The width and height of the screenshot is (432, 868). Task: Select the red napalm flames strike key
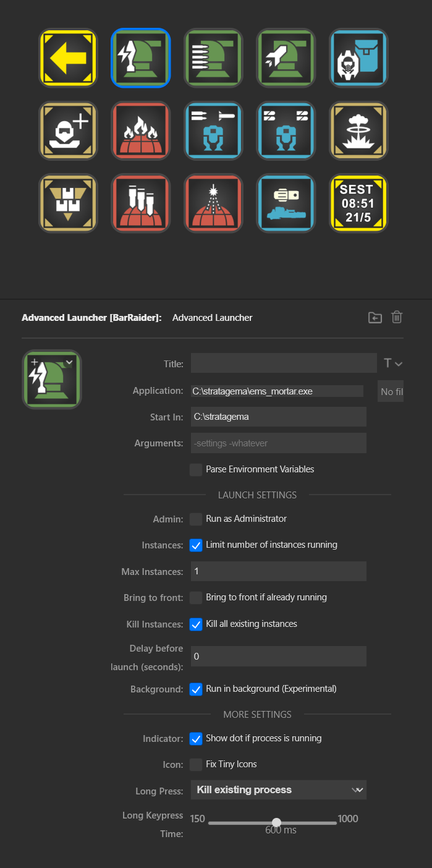[141, 130]
